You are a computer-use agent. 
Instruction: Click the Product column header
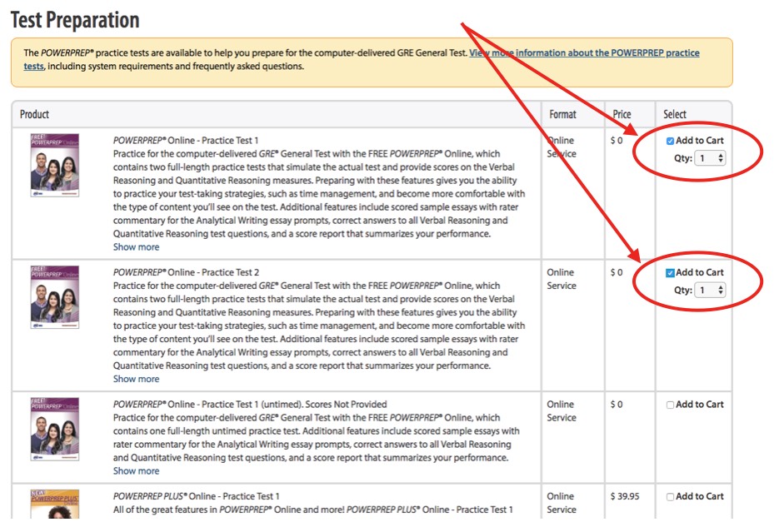[35, 115]
